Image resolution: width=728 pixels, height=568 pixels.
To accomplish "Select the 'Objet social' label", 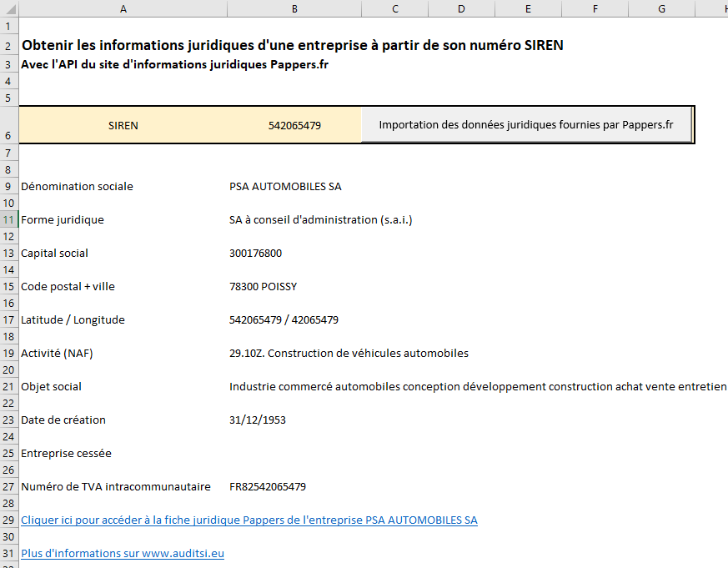I will 51,387.
